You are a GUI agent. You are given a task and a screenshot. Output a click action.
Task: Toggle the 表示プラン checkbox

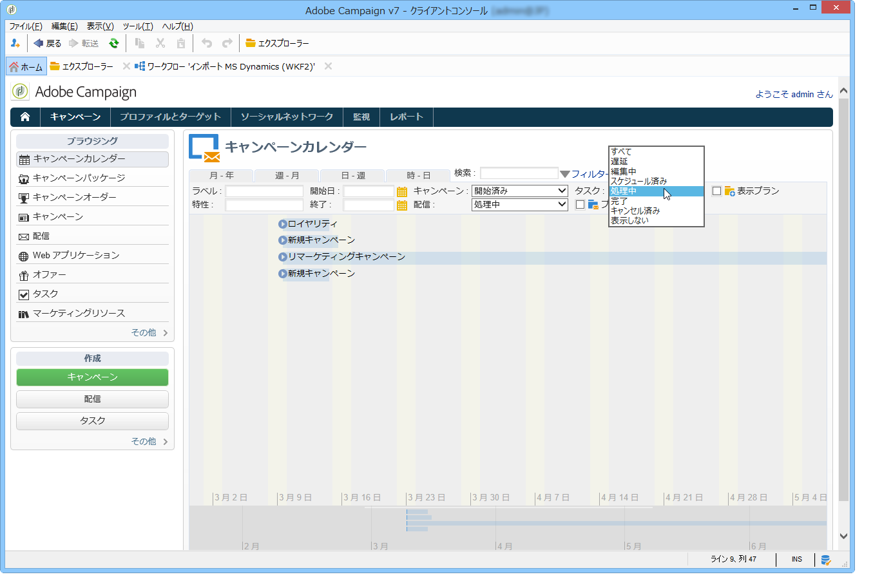click(x=716, y=191)
